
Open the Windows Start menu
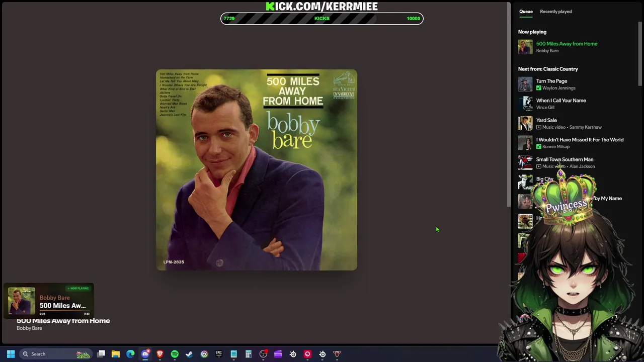[11, 354]
